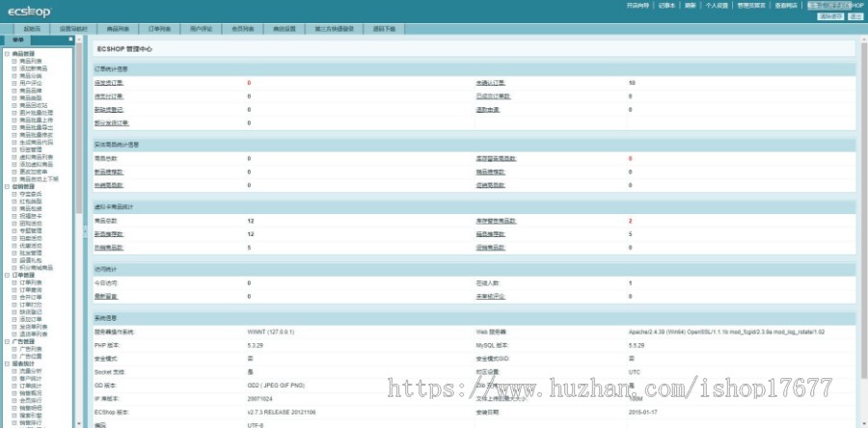Screen dimensions: 868x428
Task: Open 订单列表 in the sidebar tree
Action: click(x=30, y=282)
